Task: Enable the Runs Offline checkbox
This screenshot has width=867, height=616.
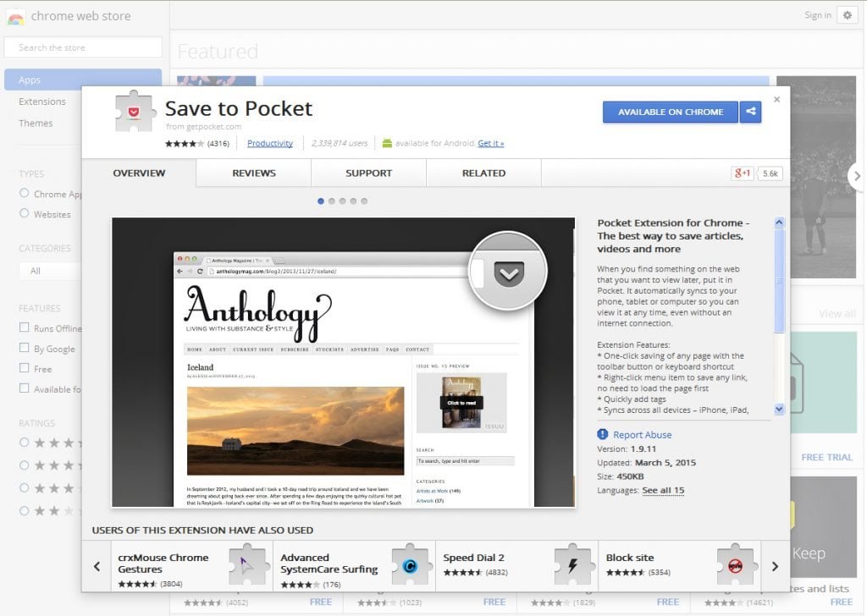Action: point(25,327)
